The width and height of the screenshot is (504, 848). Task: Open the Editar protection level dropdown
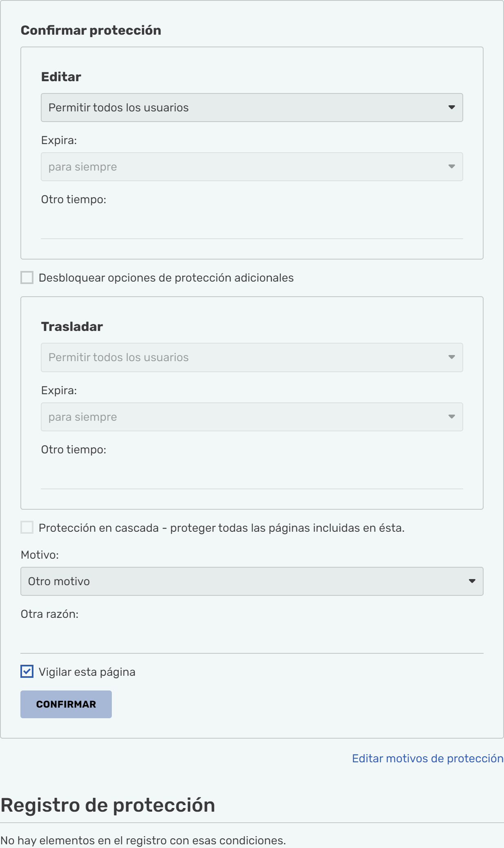point(252,108)
